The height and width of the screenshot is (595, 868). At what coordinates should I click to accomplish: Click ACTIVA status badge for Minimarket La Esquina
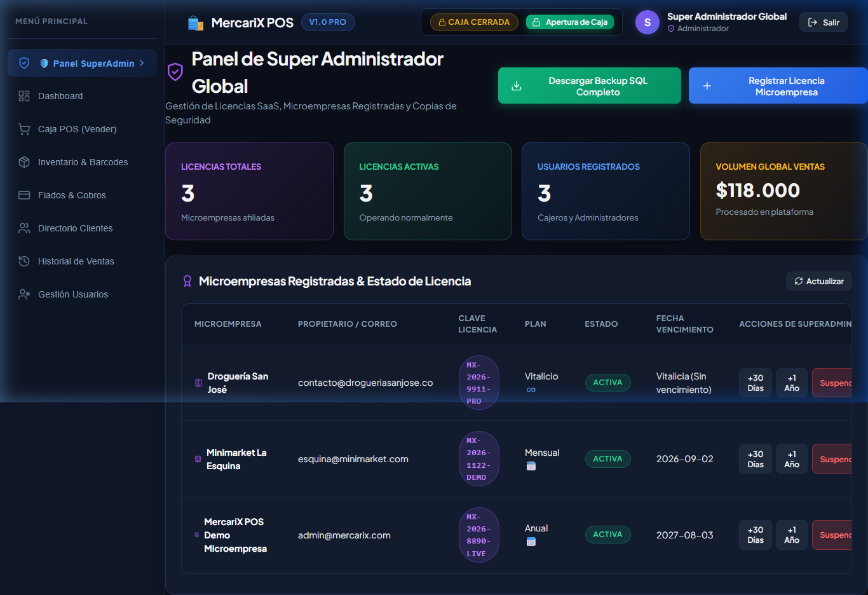point(608,459)
